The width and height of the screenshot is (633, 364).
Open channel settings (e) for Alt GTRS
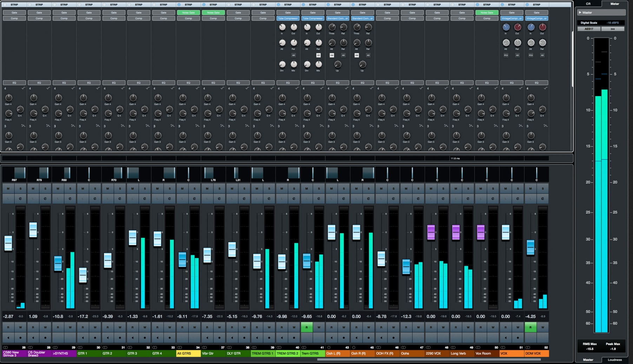[194, 198]
